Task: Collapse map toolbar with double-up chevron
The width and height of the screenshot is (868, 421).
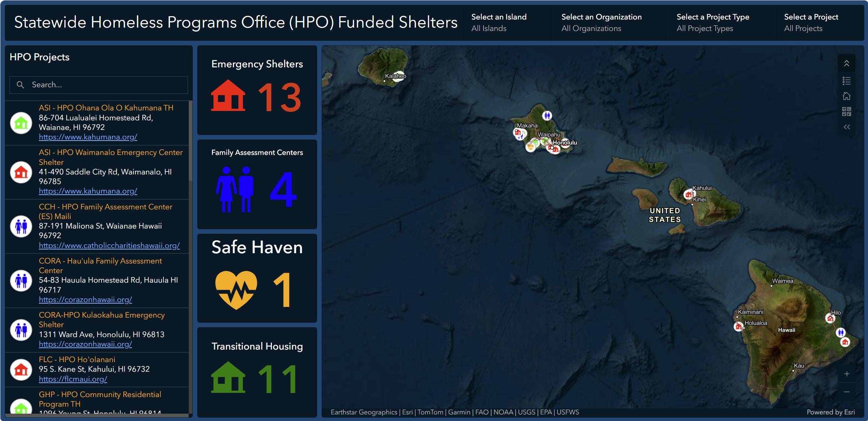Action: point(847,63)
